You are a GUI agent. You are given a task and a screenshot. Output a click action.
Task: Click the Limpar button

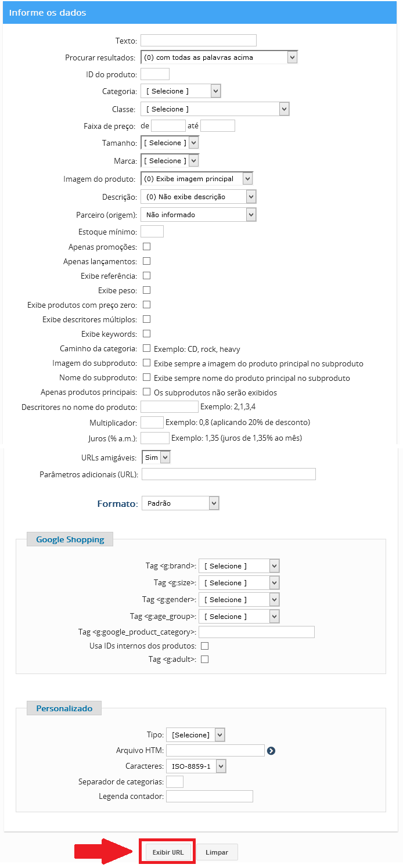pyautogui.click(x=217, y=852)
